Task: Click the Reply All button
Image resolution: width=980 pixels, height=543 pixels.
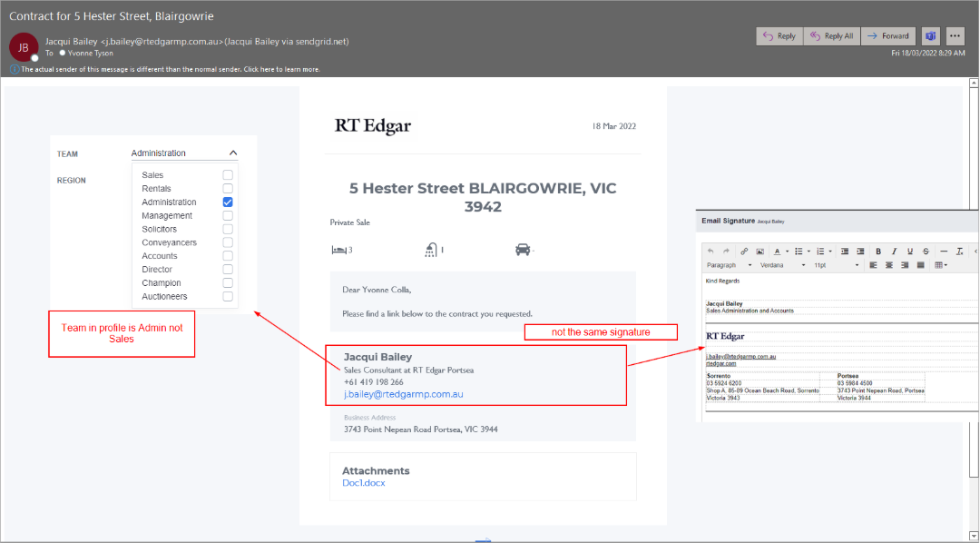Action: point(832,36)
